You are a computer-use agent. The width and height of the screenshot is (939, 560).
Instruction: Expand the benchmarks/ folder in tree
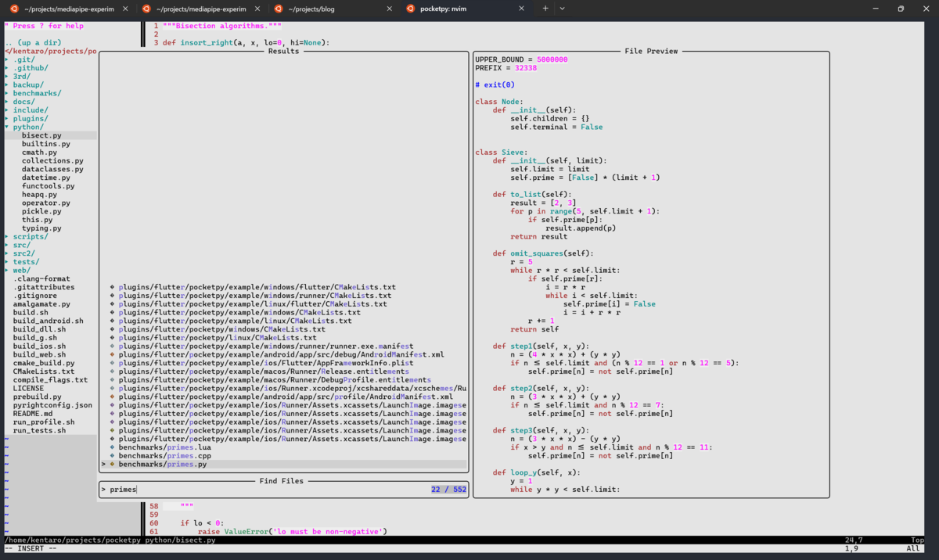click(x=32, y=93)
